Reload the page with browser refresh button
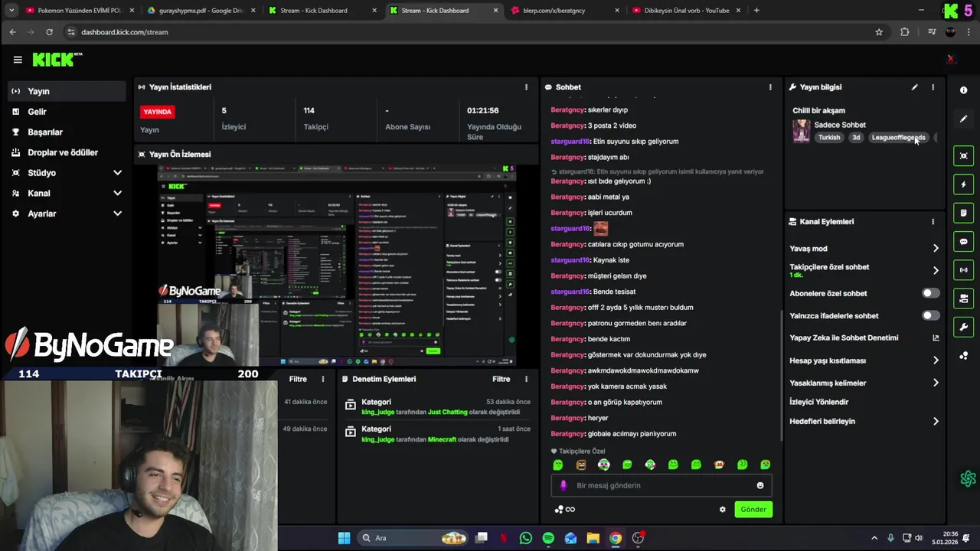 tap(49, 32)
